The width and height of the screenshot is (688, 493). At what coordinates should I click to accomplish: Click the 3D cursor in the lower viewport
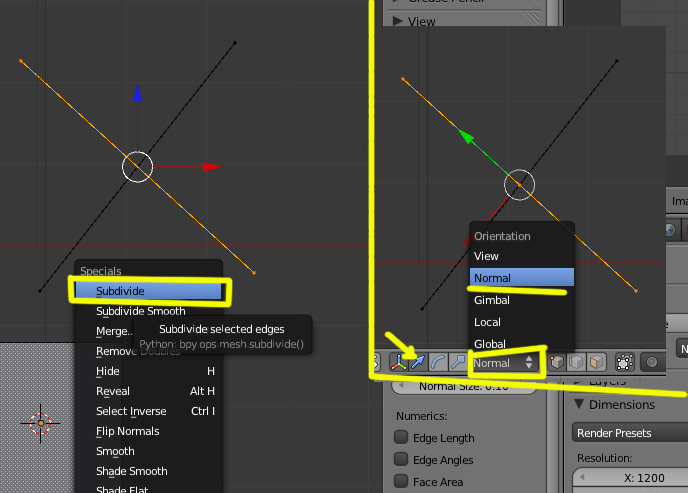41,423
